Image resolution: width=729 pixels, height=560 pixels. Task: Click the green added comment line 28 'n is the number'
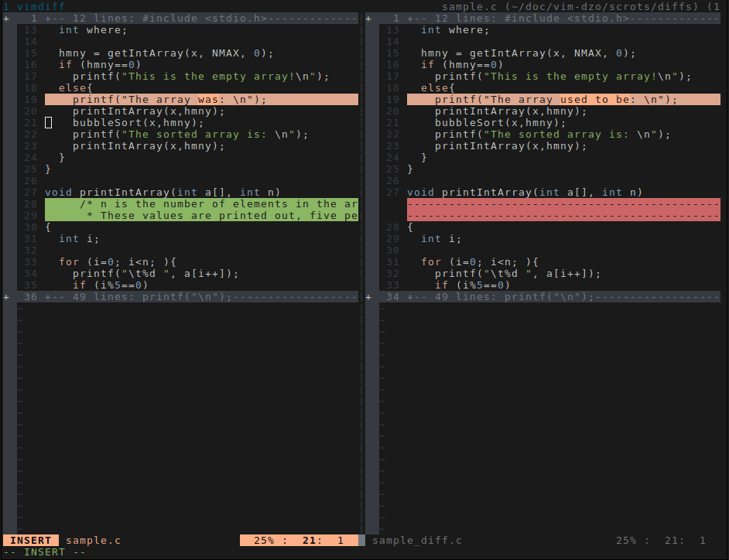pos(201,204)
